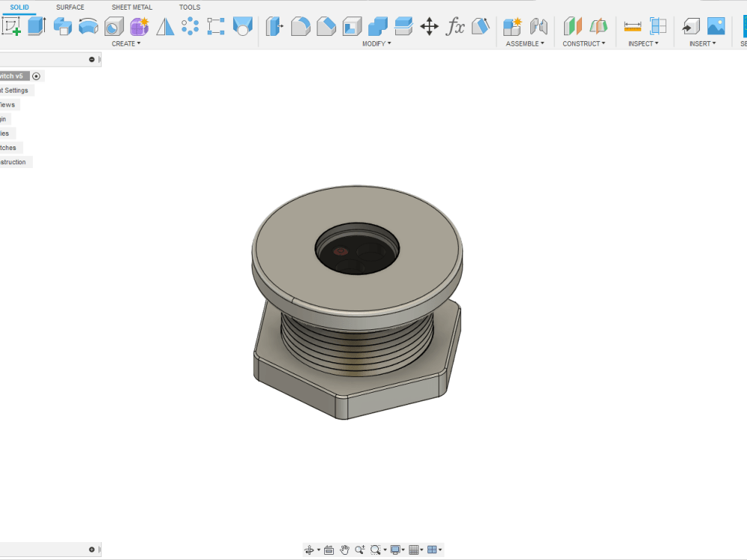The width and height of the screenshot is (747, 560).
Task: Select the Create Sketch tool
Action: tap(11, 26)
